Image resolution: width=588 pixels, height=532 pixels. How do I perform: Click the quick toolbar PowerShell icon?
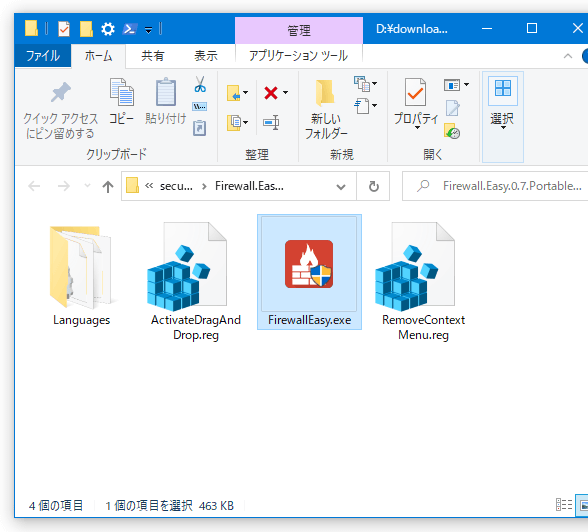coord(130,29)
